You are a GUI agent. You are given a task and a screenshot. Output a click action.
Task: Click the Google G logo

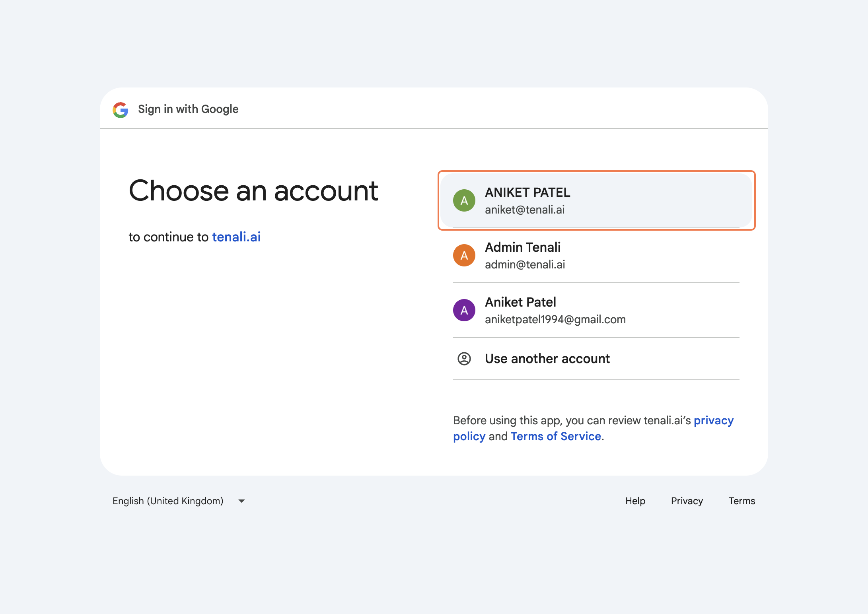(120, 110)
